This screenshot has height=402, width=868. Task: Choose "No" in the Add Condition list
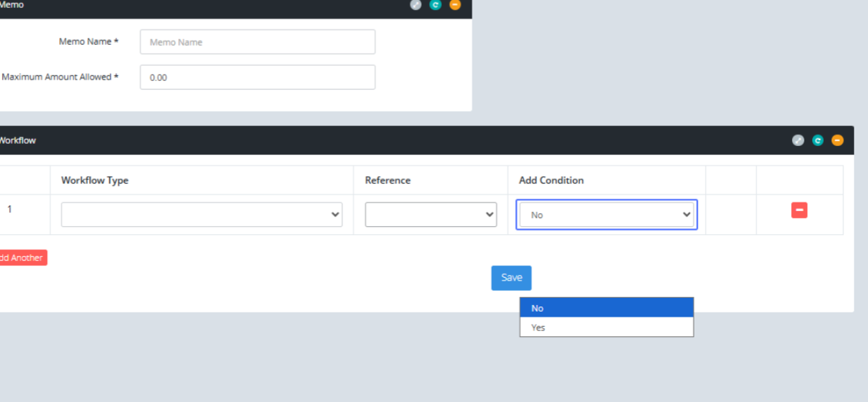606,308
